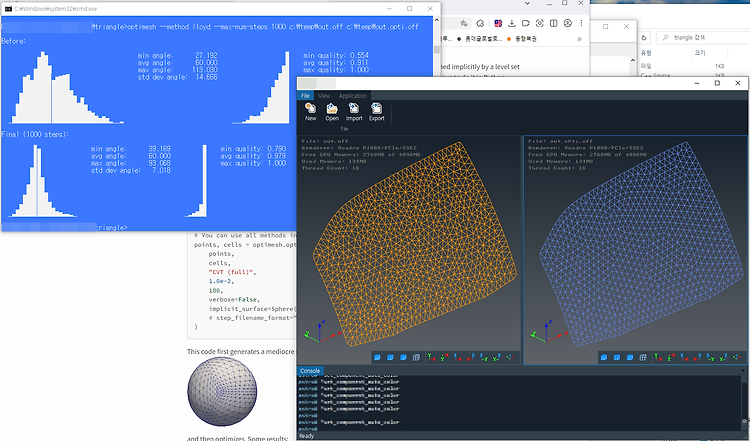Click the refresh button in file explorer
Viewport: 750px width, 441px height.
[x=644, y=37]
